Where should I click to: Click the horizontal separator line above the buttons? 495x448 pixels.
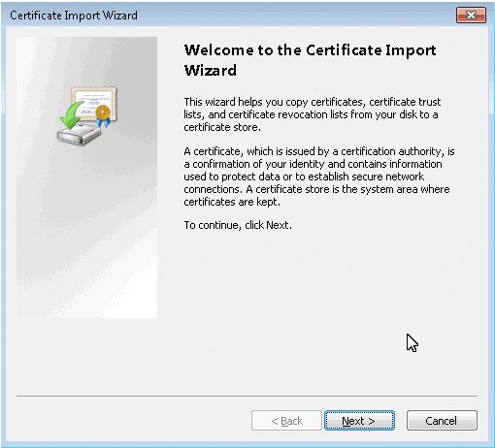click(x=247, y=396)
